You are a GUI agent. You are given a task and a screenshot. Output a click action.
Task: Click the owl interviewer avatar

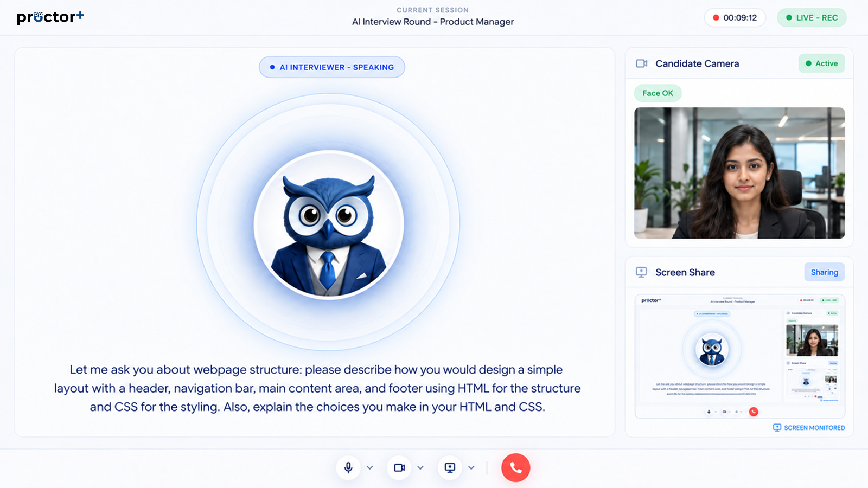click(329, 224)
